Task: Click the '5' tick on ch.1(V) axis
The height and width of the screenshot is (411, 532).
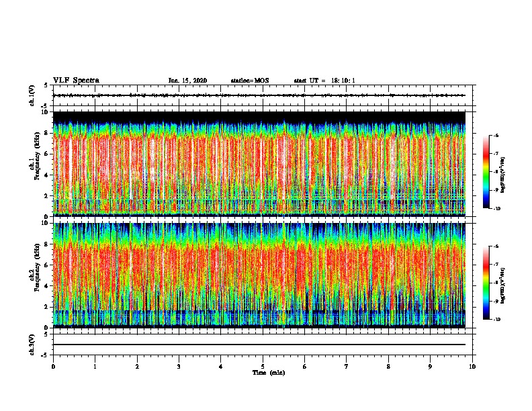Action: [x=46, y=85]
